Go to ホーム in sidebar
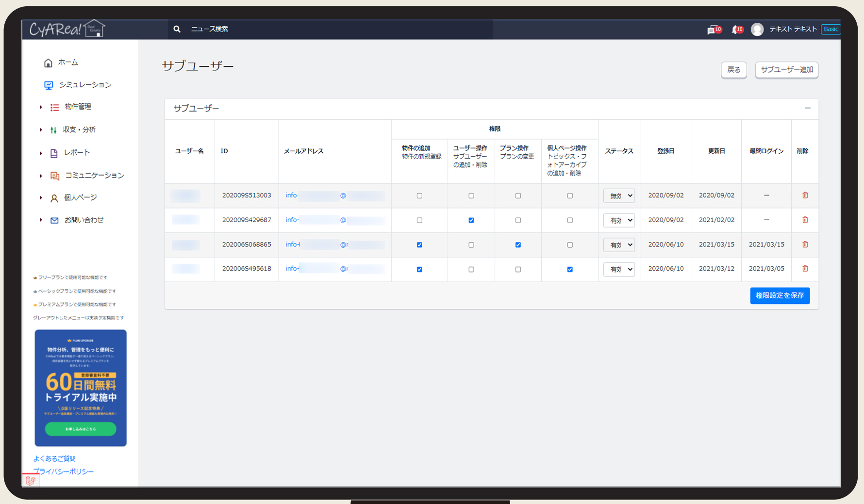 pos(67,63)
